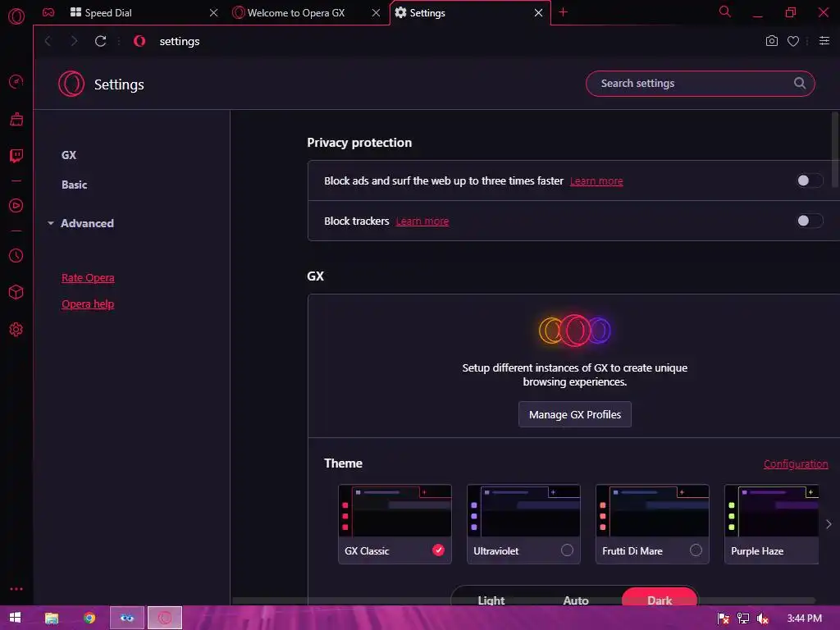840x630 pixels.
Task: Open History clock icon in sidebar
Action: pyautogui.click(x=16, y=256)
